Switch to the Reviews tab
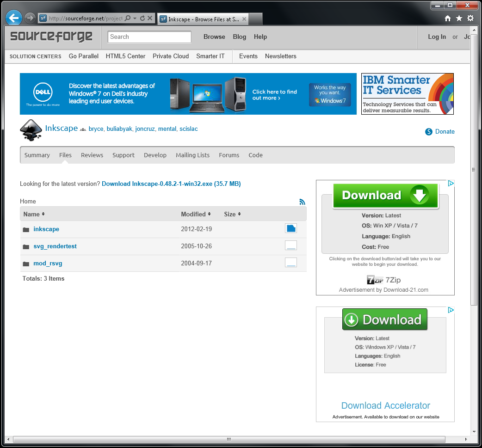Screen dimensions: 482x448 tap(92, 155)
